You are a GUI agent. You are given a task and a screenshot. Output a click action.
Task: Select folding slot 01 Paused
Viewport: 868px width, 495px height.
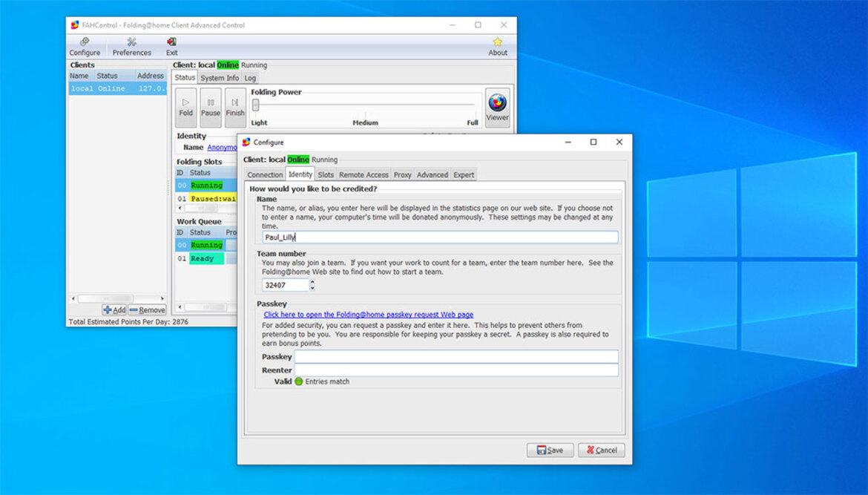tap(206, 198)
